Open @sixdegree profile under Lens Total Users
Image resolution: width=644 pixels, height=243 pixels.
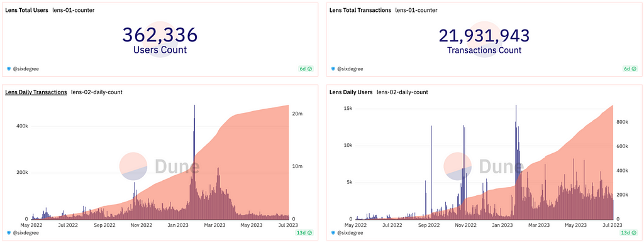pyautogui.click(x=25, y=69)
